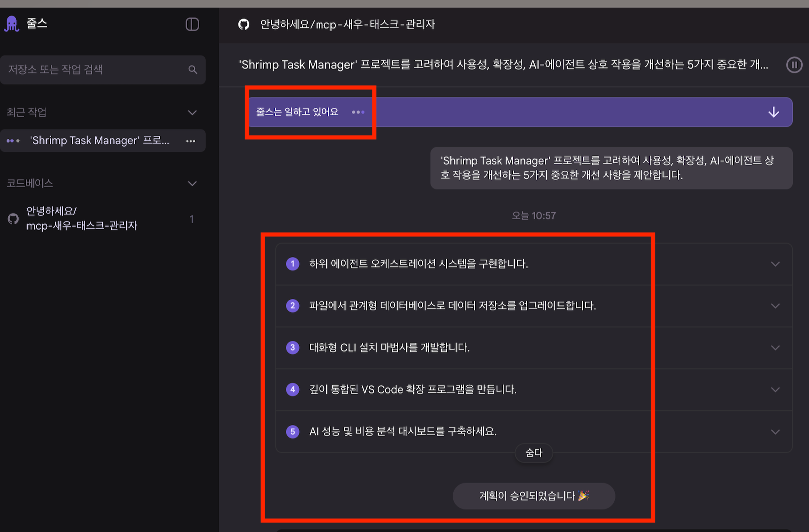Expand step 3 CLI setup wizard chevron
Screen dimensions: 809x532
point(775,348)
